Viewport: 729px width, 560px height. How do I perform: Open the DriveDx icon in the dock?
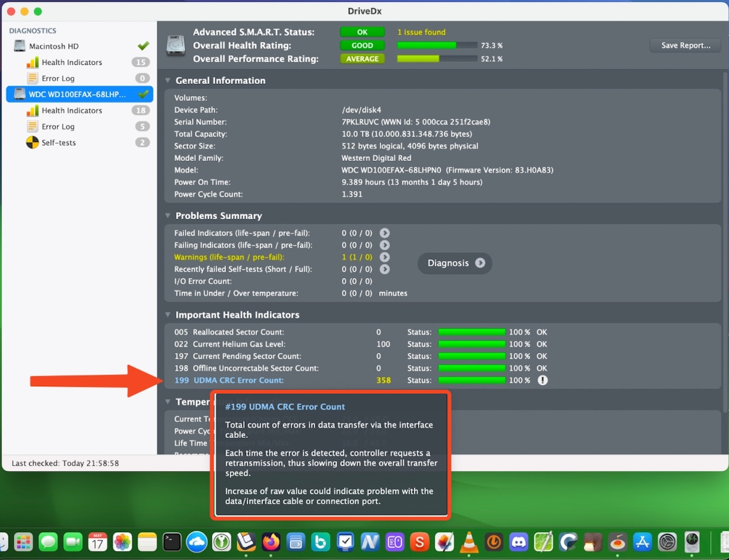tap(692, 541)
